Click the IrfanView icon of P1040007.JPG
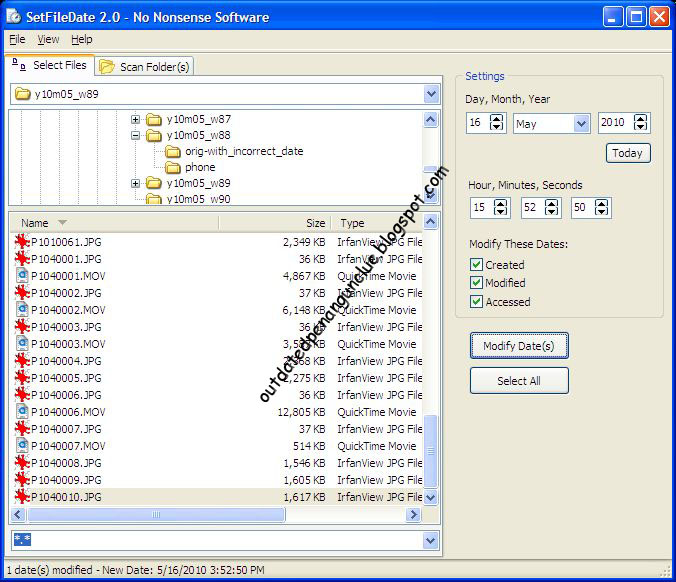Viewport: 676px width, 582px height. [x=22, y=429]
